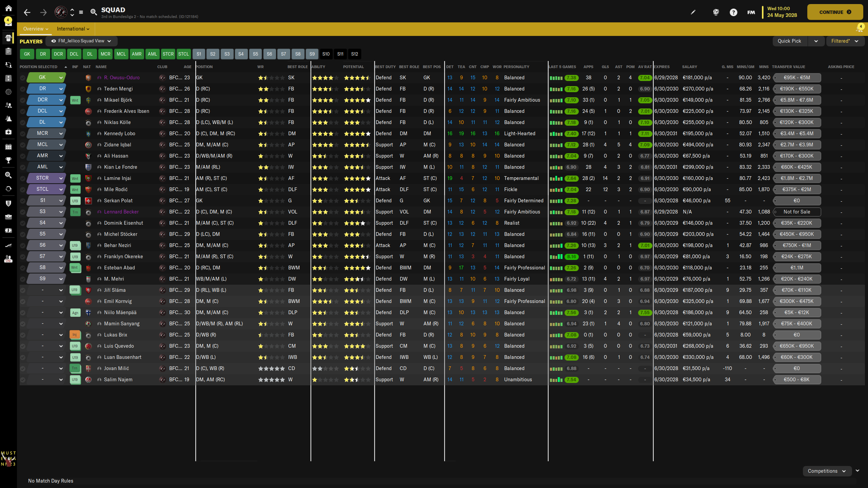Image resolution: width=868 pixels, height=488 pixels.
Task: Switch to the International tab
Action: pyautogui.click(x=73, y=29)
